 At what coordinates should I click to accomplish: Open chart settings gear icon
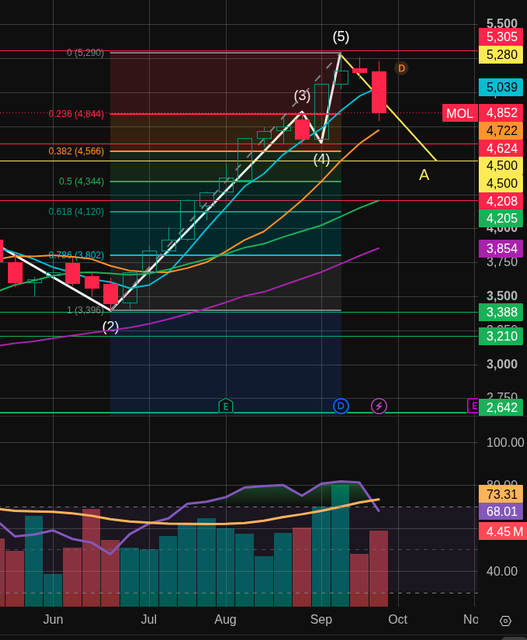pyautogui.click(x=505, y=621)
